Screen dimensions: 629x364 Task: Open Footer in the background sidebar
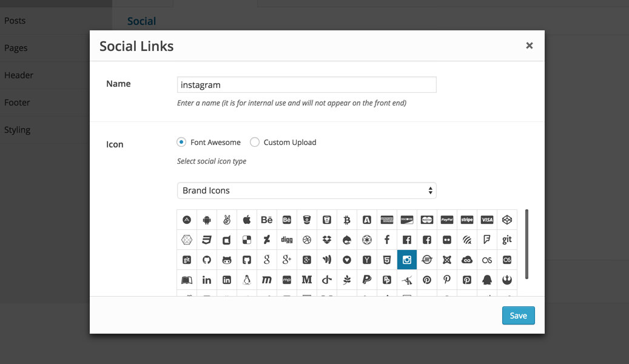(17, 103)
